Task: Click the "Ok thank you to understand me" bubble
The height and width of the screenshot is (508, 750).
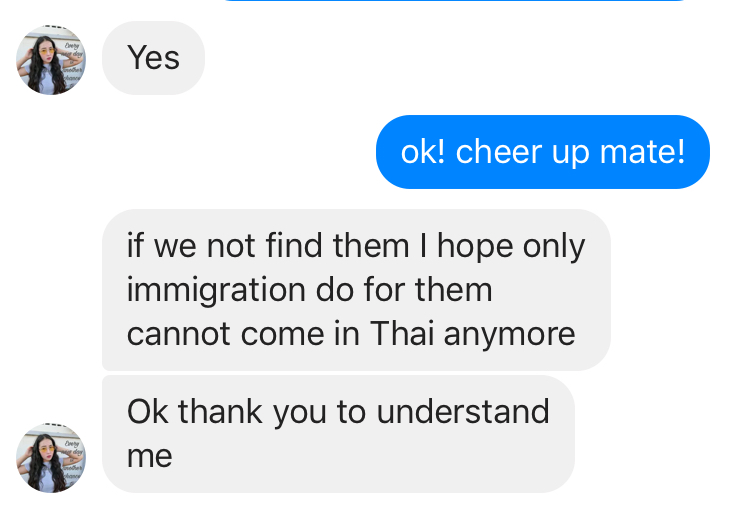Action: tap(338, 434)
